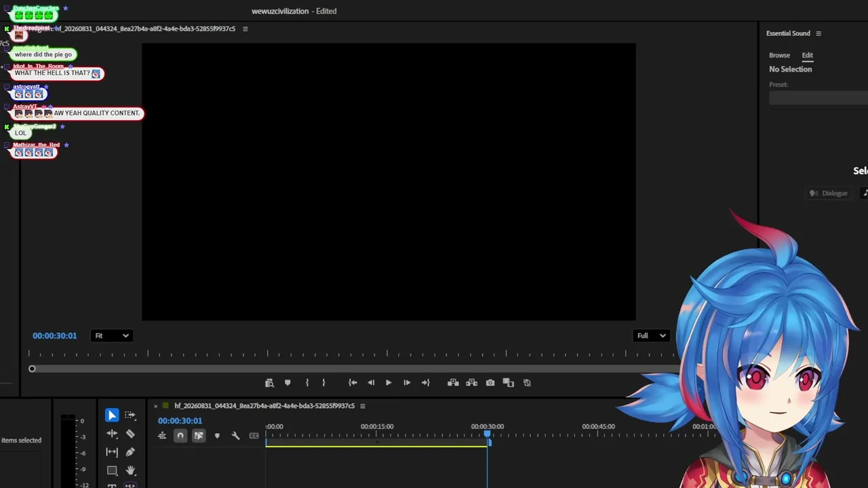Viewport: 868px width, 488px height.
Task: Click the timeline ruler at 00:00:15:00
Action: coord(377,426)
